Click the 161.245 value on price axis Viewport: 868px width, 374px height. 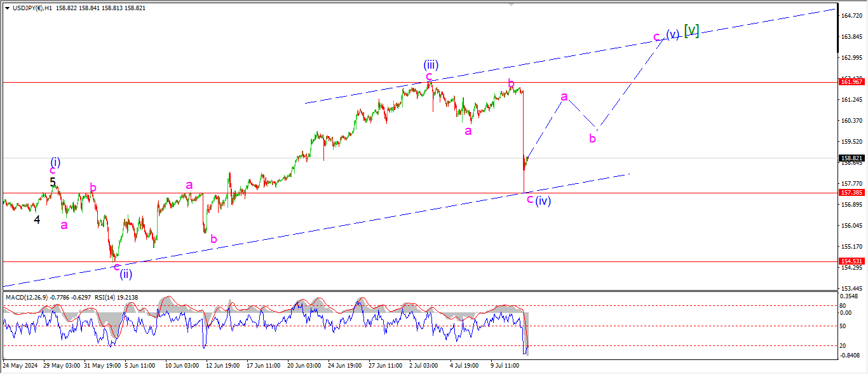pyautogui.click(x=851, y=100)
